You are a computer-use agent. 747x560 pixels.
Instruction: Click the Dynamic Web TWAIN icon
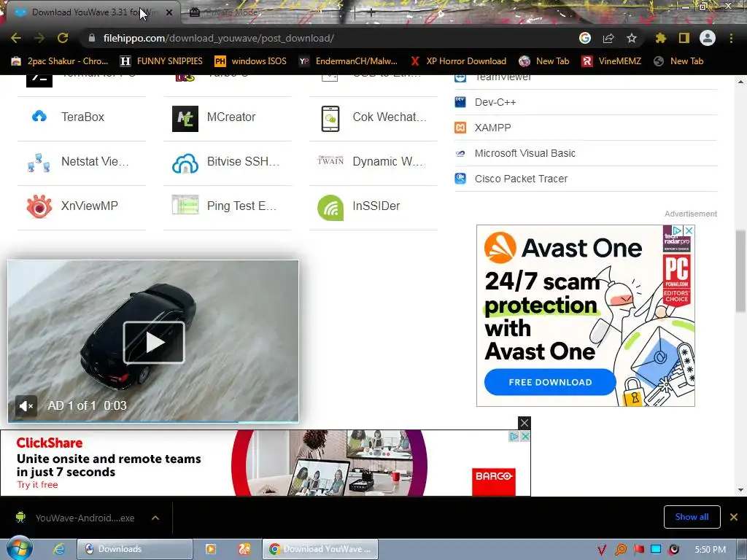(330, 160)
